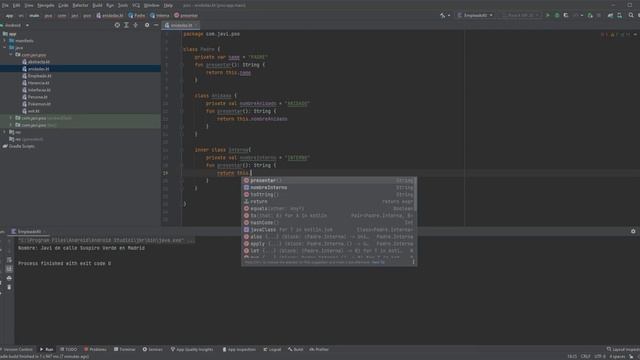
Task: Click the Expand All icon in Project panel
Action: (127, 25)
